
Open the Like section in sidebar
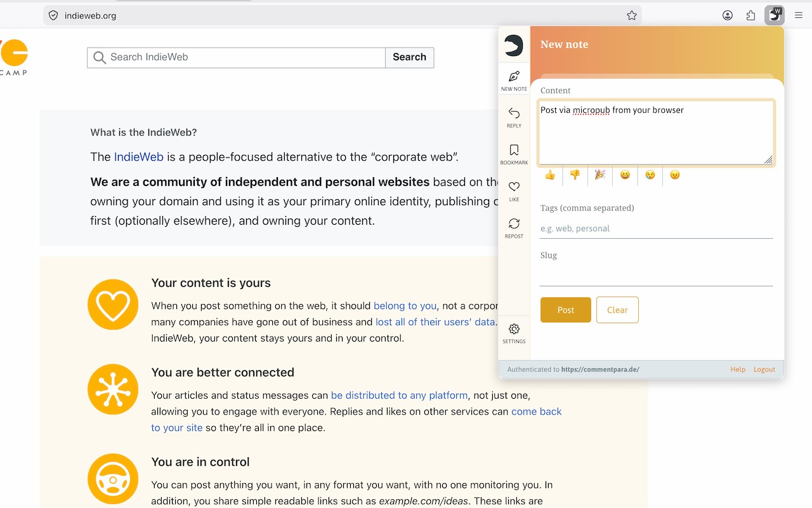click(x=514, y=191)
